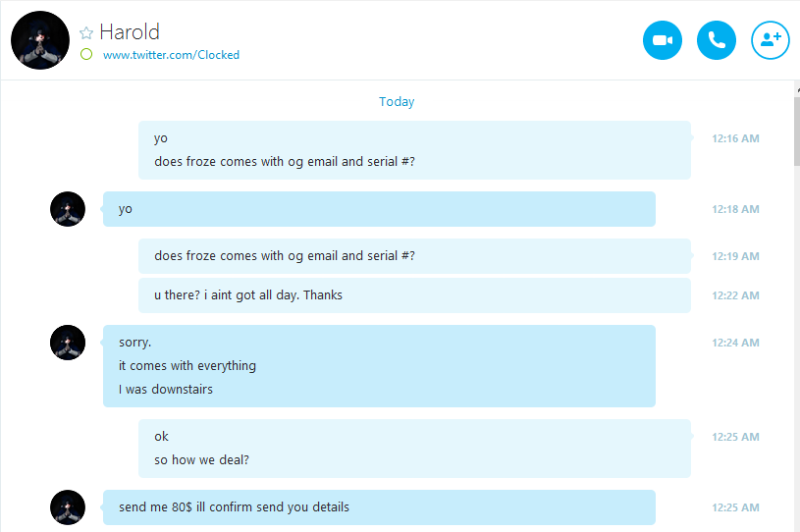Select the 'send me 80$ ill confirm' message
Screen dimensions: 800x532
click(x=379, y=507)
